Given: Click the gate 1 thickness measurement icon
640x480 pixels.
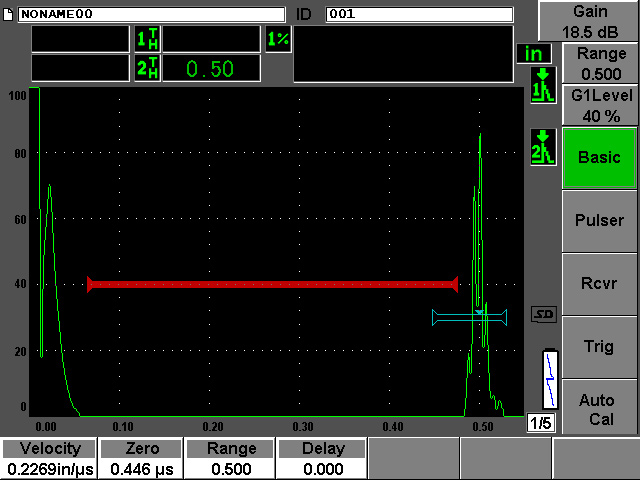Looking at the screenshot, I should point(146,39).
